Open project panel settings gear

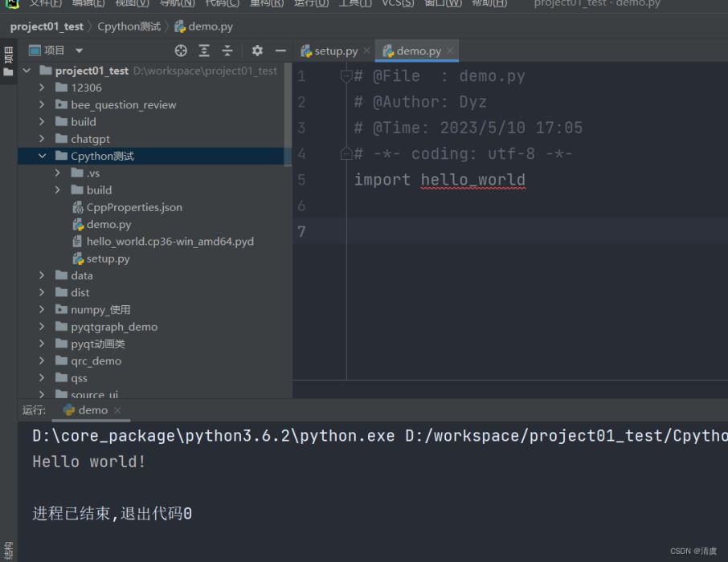click(x=257, y=51)
